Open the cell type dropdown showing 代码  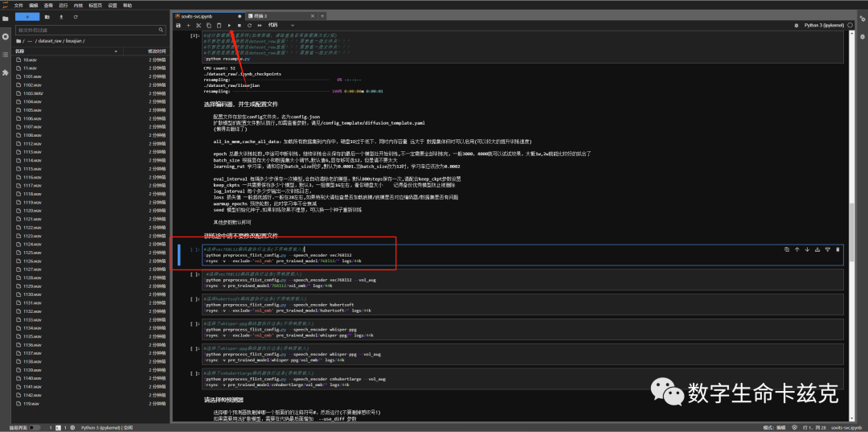click(x=281, y=26)
